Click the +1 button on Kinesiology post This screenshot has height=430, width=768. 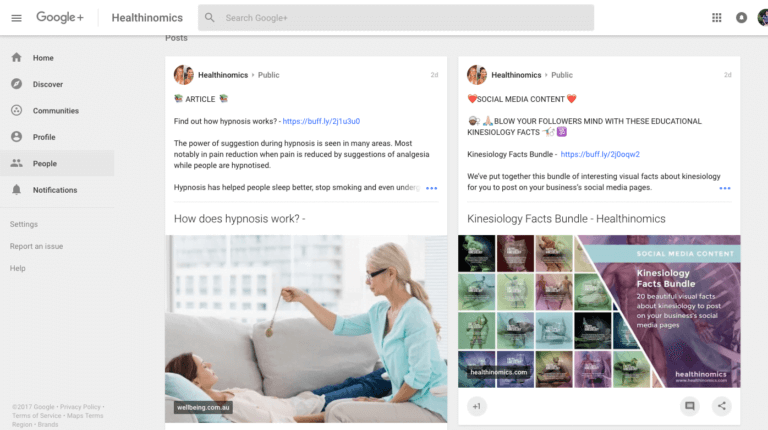pyautogui.click(x=477, y=406)
